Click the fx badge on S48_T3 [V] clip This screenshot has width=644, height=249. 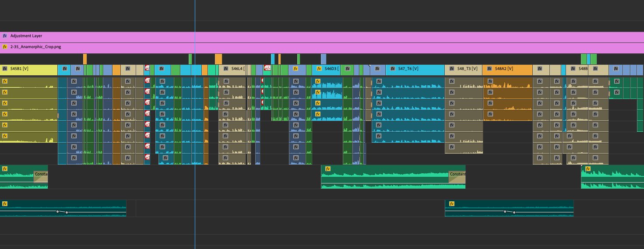[451, 69]
